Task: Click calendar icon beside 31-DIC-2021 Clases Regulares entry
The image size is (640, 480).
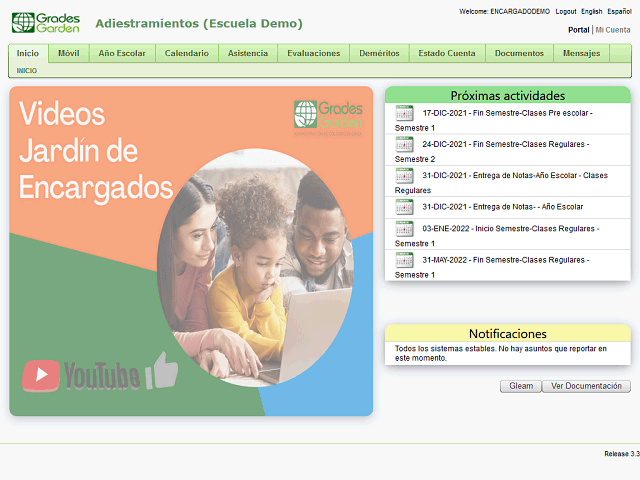Action: coord(404,176)
